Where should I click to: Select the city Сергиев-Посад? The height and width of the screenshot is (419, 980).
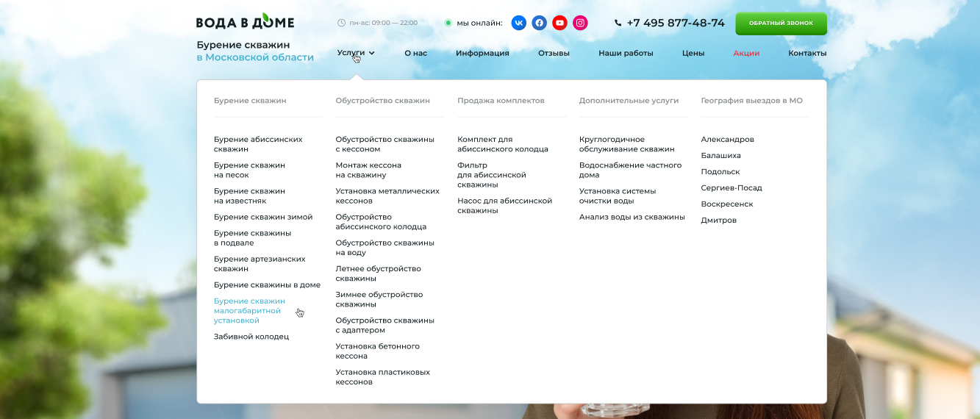click(732, 188)
